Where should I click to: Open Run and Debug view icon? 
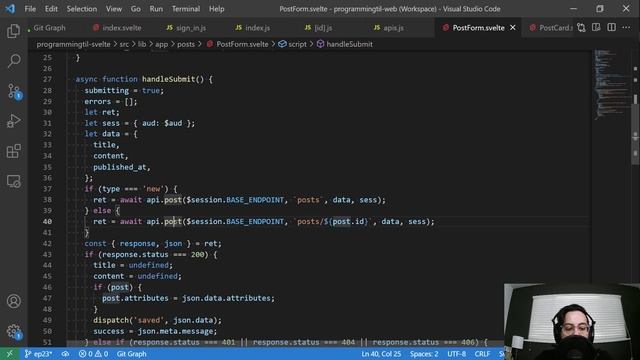(x=13, y=121)
